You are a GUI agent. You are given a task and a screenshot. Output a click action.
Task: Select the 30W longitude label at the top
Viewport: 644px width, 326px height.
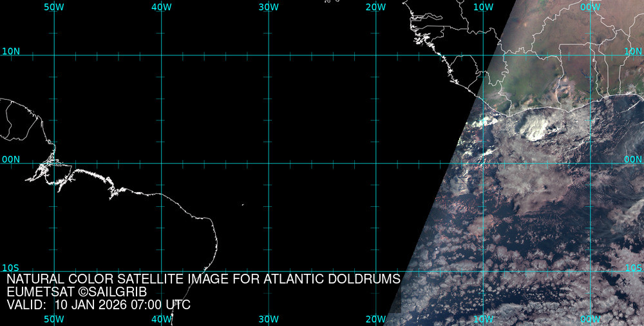(x=268, y=6)
